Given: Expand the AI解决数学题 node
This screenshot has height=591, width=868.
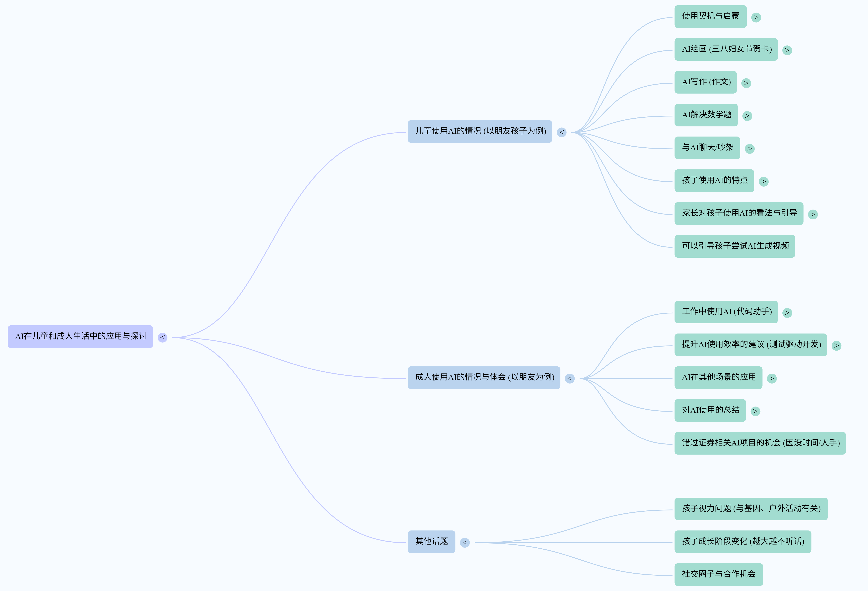Looking at the screenshot, I should (747, 116).
